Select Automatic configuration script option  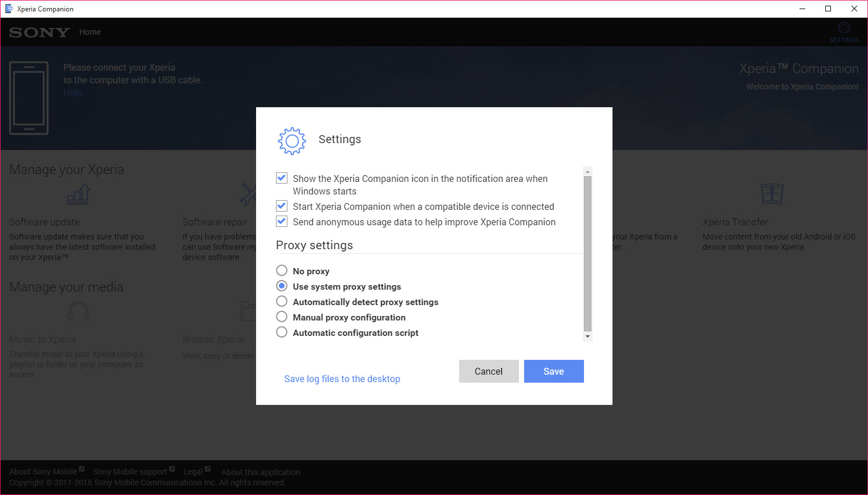pyautogui.click(x=282, y=332)
